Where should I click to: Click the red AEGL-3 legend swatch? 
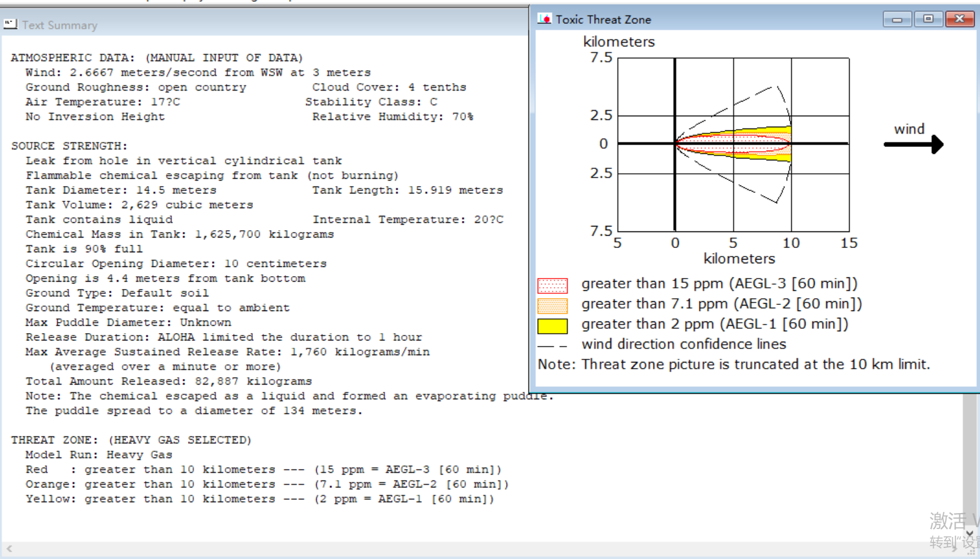coord(552,285)
